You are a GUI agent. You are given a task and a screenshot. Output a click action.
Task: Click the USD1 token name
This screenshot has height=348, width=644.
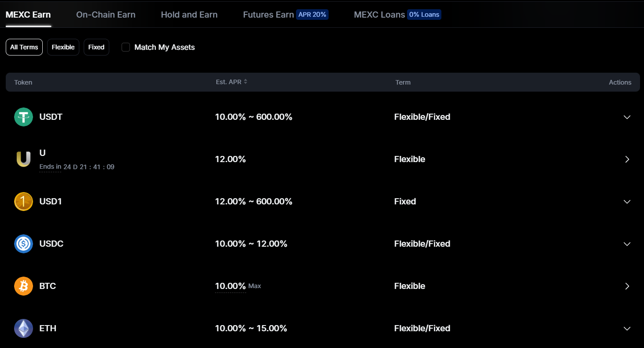pos(51,202)
